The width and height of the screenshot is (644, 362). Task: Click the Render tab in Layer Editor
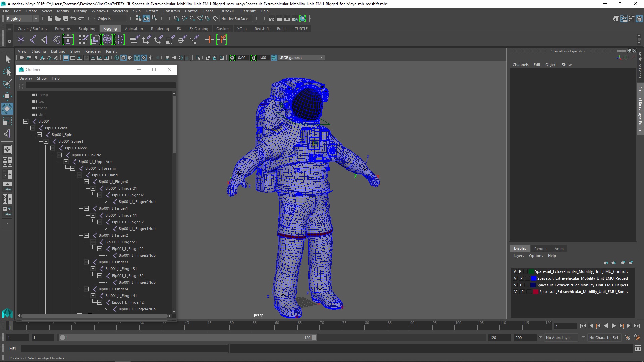pyautogui.click(x=540, y=248)
